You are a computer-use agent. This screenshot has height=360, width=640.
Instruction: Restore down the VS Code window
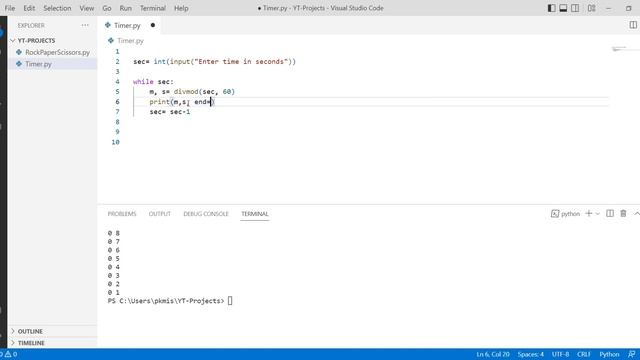(x=629, y=8)
